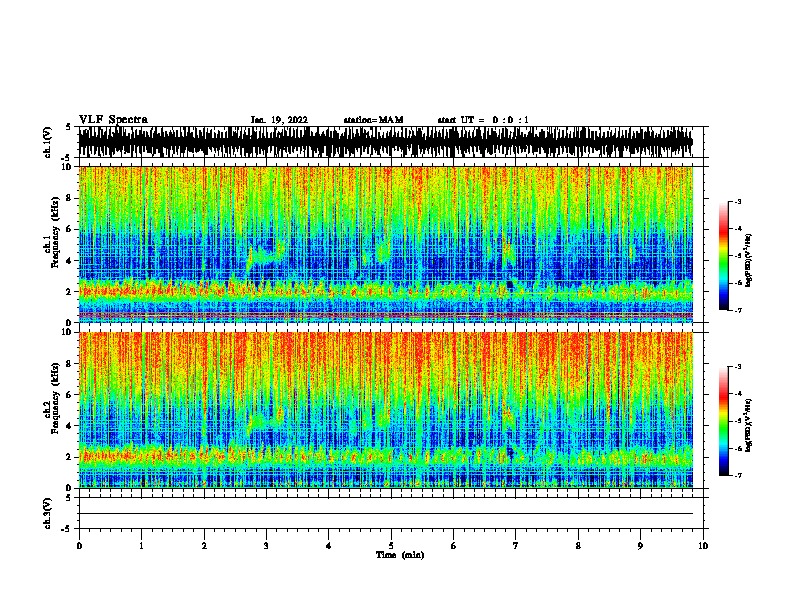Click inside the ch.2 frequency spectrogram

tap(385, 410)
